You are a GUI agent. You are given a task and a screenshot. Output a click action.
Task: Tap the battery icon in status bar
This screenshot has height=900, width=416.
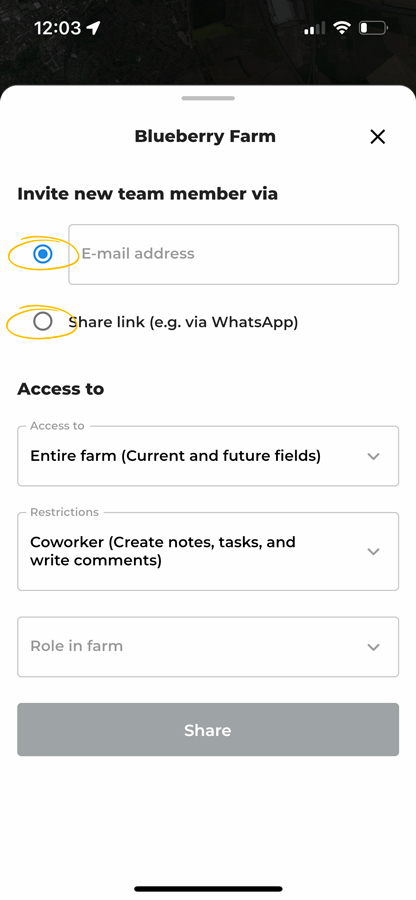[374, 28]
